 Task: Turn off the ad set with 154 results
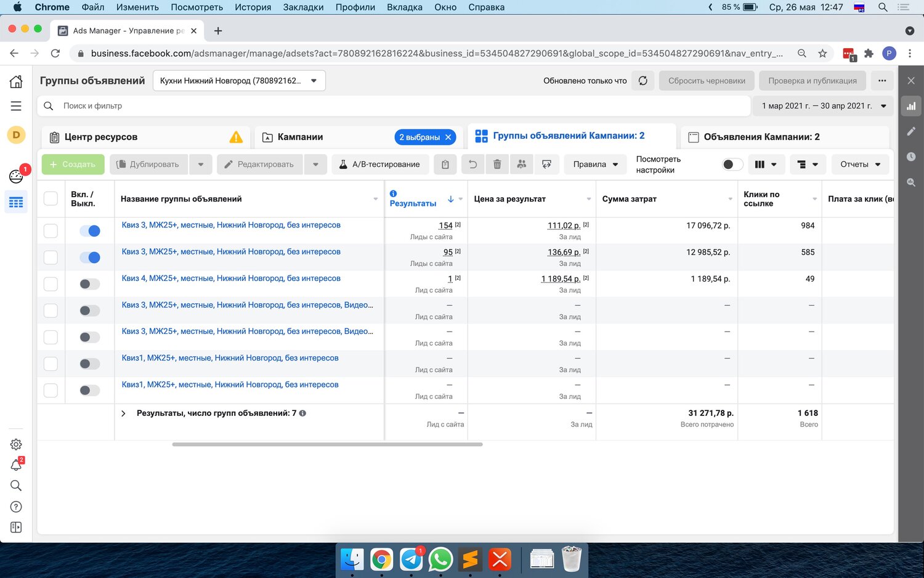pos(90,230)
